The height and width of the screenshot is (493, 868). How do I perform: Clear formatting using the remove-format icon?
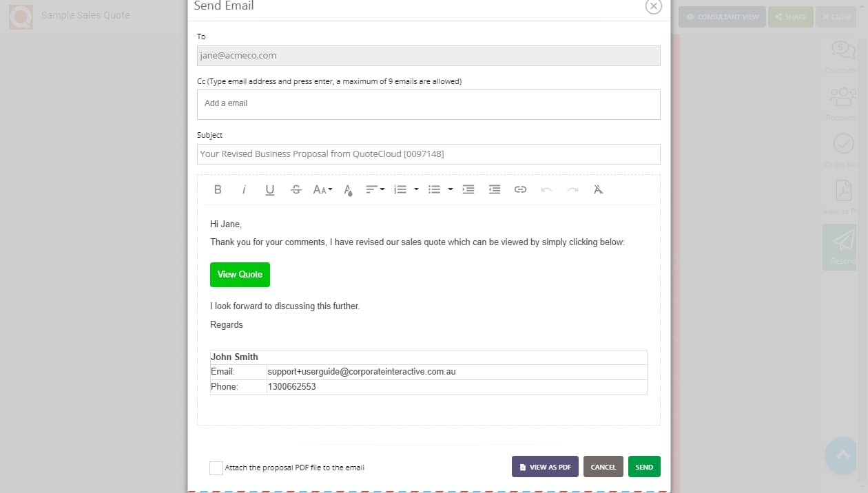(x=598, y=189)
